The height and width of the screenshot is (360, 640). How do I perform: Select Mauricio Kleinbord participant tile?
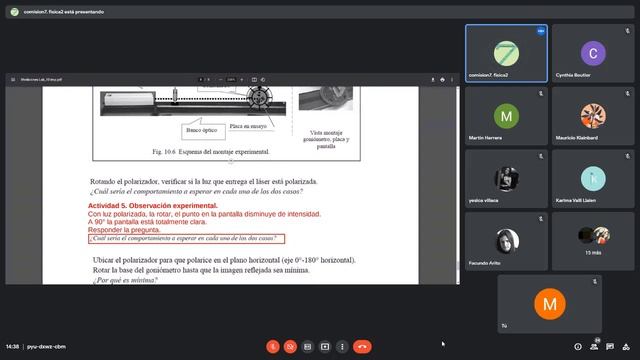(593, 116)
